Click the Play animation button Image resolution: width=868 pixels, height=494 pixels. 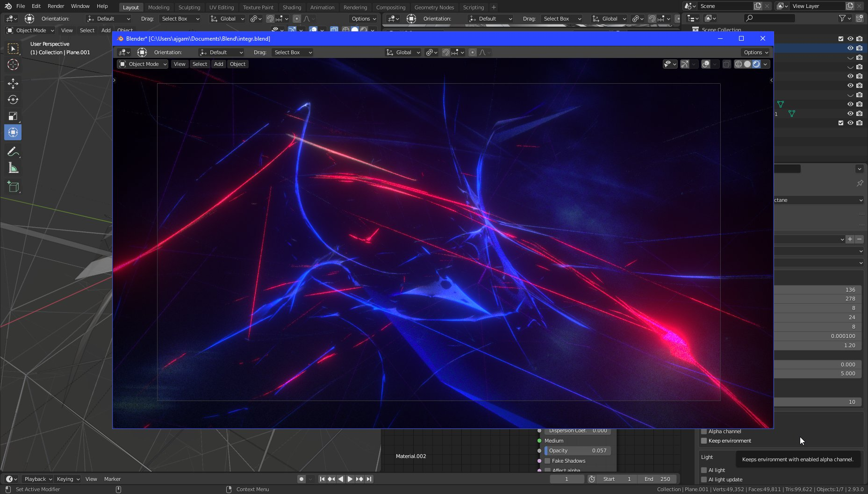point(350,479)
